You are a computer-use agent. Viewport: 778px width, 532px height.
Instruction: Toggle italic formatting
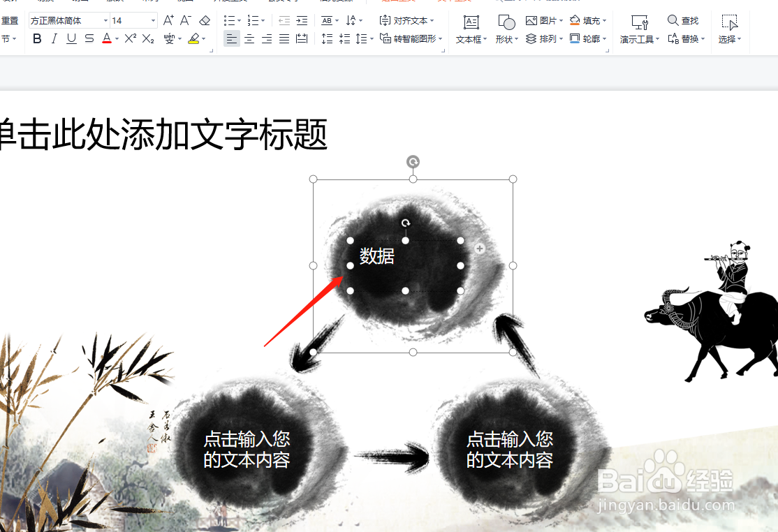[54, 39]
